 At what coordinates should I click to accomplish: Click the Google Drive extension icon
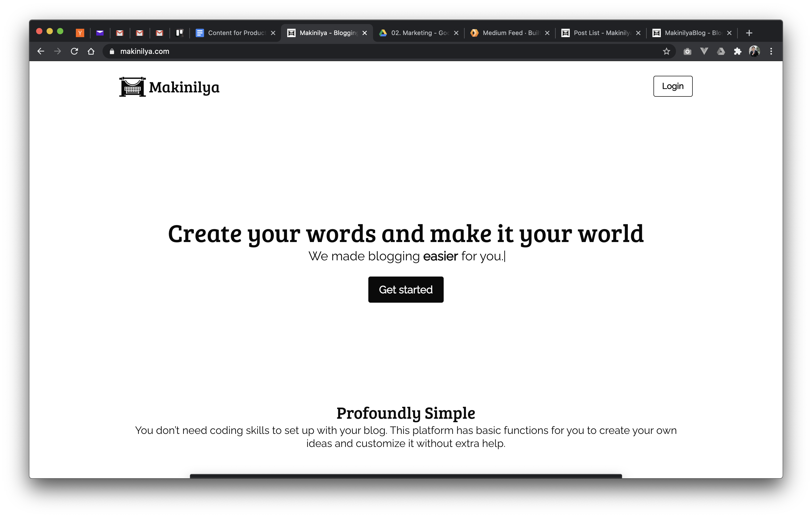[x=721, y=51]
